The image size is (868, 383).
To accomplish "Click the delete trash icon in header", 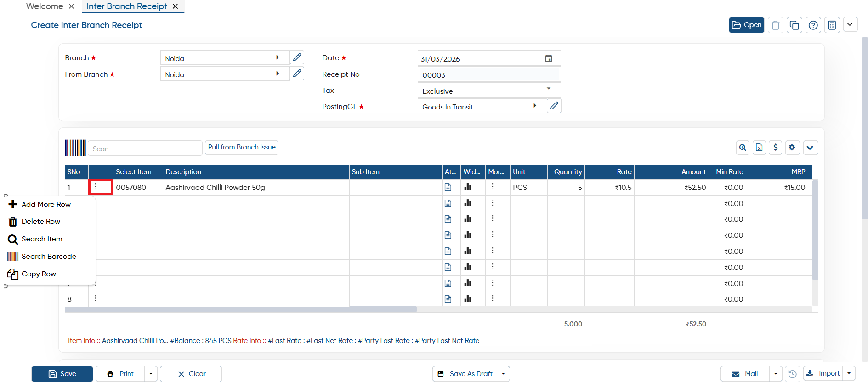I will (x=776, y=25).
